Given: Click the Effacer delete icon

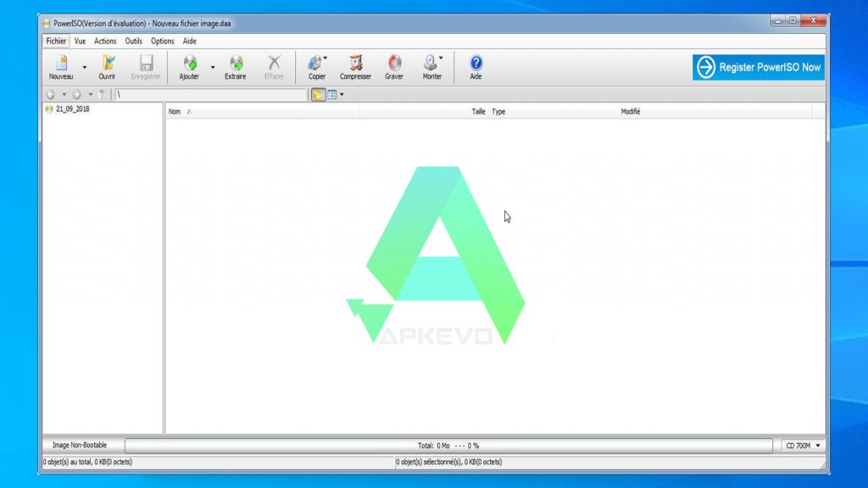Looking at the screenshot, I should 274,63.
